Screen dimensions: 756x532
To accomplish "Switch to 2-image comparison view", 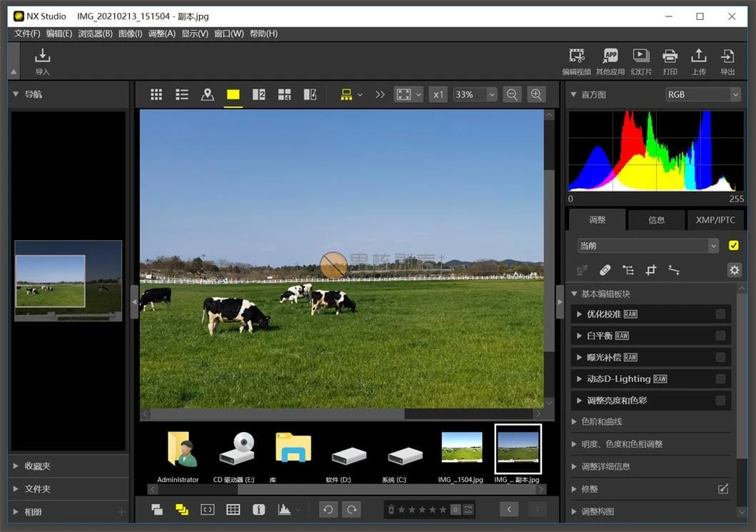I will 258,94.
